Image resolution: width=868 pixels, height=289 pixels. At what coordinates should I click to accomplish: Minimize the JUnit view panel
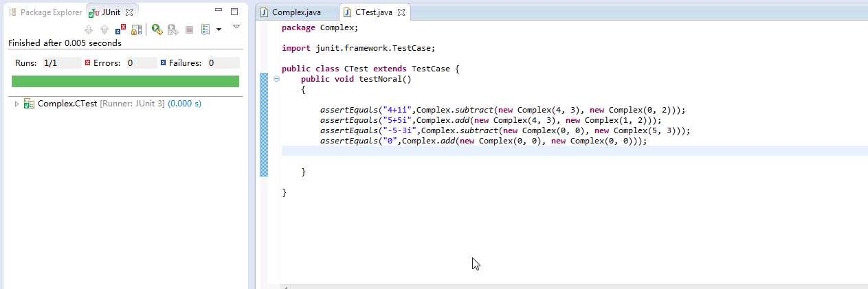[x=219, y=11]
